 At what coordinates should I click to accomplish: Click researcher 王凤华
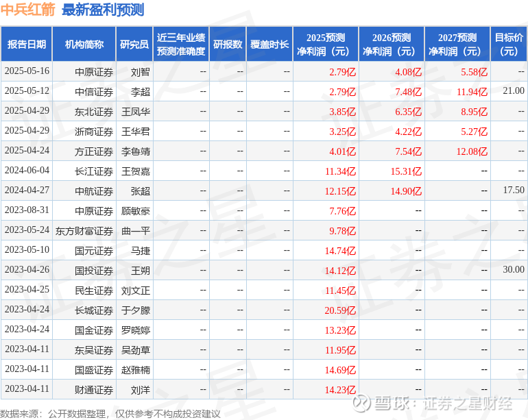136,112
